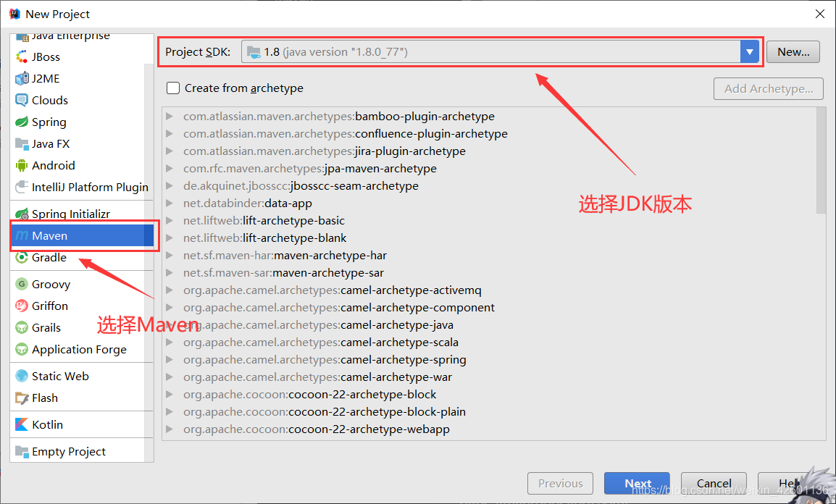Expand bamboo-plugin-archetype entry

tap(170, 116)
